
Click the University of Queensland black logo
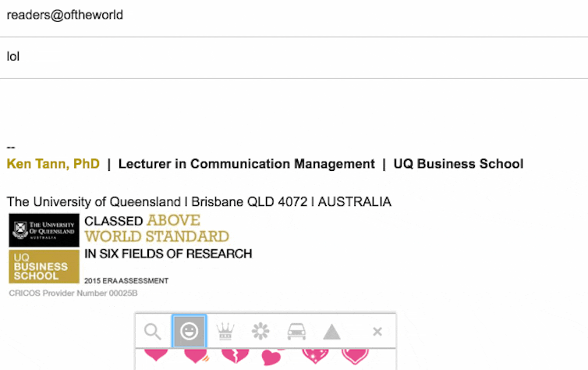[44, 230]
